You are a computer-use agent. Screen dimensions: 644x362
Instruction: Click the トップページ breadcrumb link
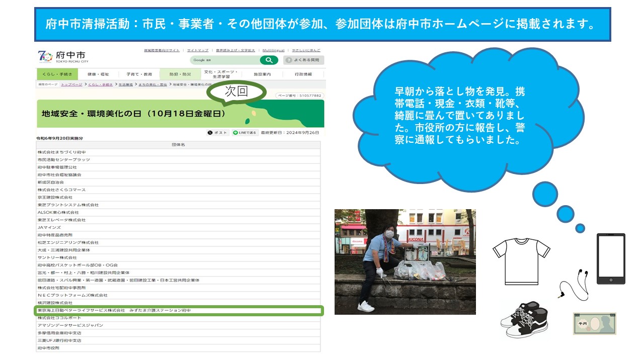(x=71, y=85)
